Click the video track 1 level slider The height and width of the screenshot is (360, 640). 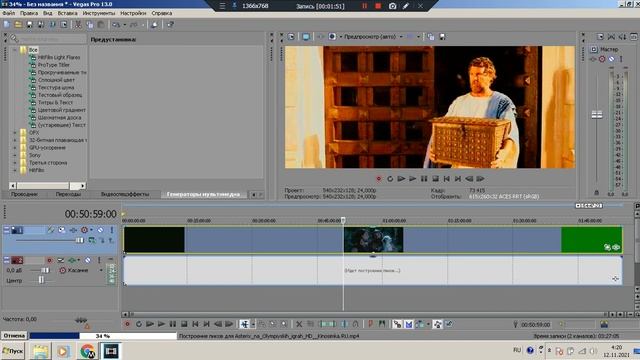(x=79, y=240)
